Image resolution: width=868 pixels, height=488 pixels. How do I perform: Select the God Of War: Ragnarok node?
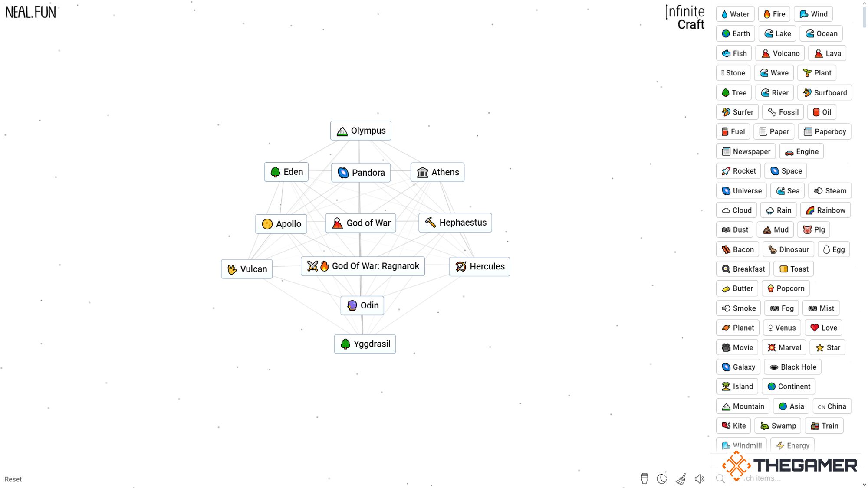coord(362,266)
